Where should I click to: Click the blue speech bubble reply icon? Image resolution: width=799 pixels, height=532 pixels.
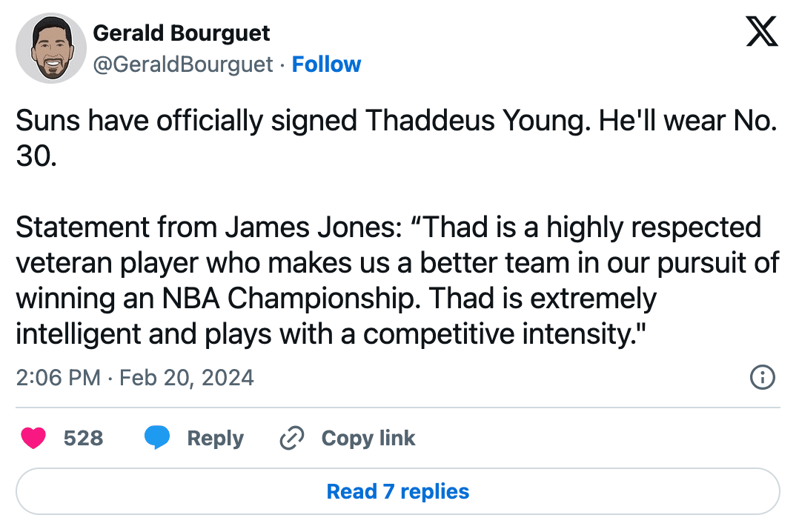click(x=157, y=438)
